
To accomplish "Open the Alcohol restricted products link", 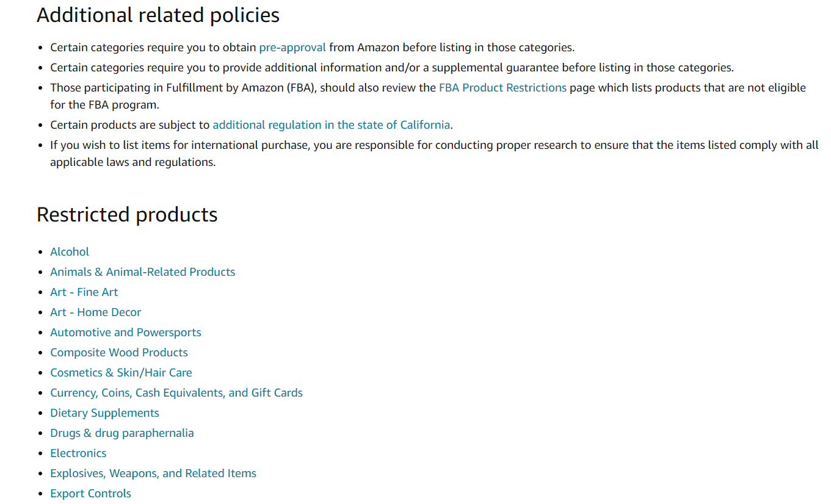I will (x=70, y=252).
